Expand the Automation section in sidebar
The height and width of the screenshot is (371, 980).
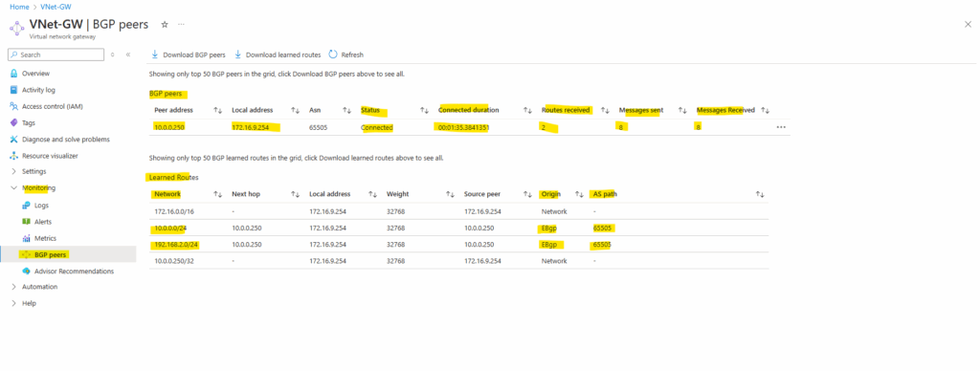(34, 287)
